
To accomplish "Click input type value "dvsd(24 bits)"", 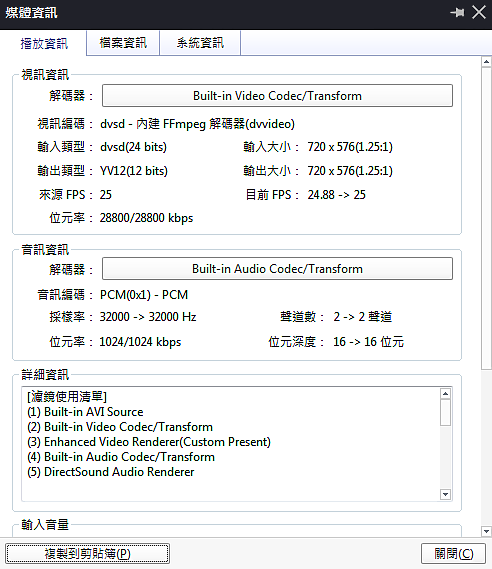I will (134, 147).
